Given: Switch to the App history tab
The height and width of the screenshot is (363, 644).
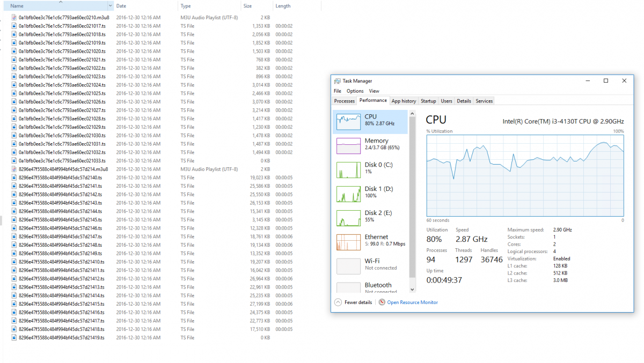Looking at the screenshot, I should [404, 101].
